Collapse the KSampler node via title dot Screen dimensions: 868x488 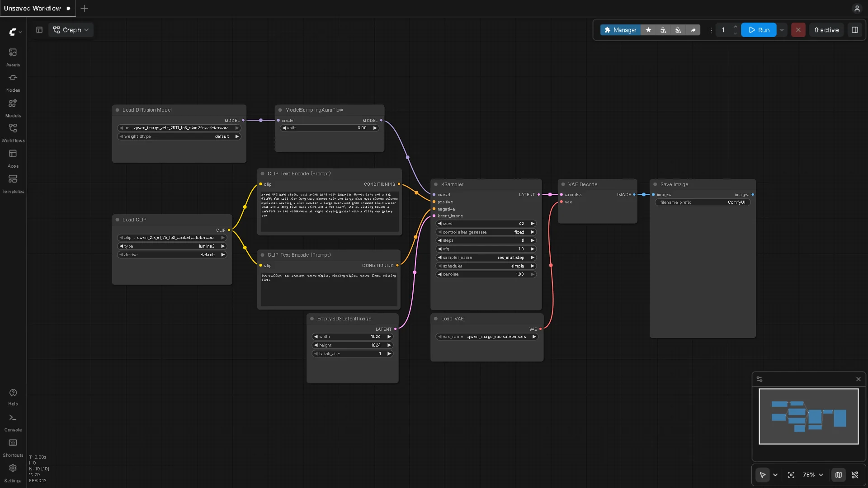[436, 184]
